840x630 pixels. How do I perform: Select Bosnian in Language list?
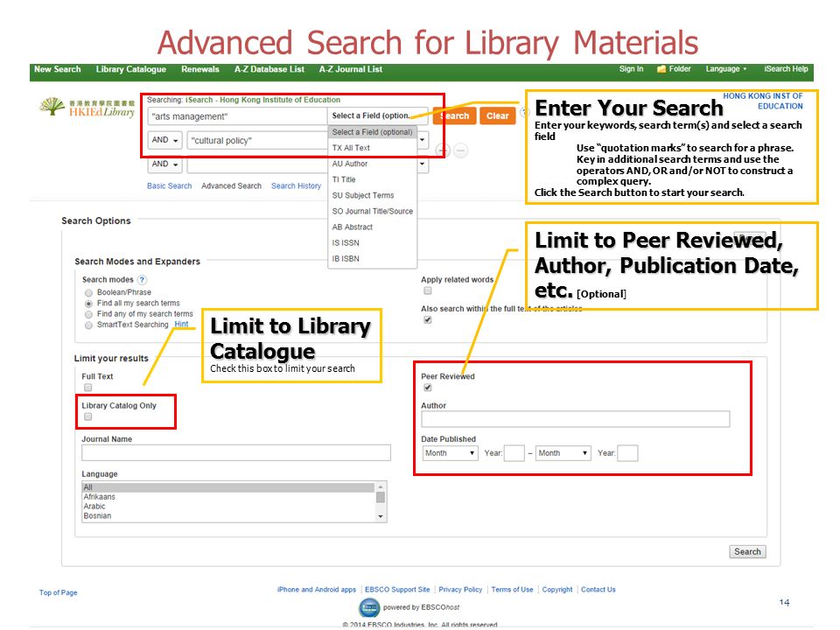tap(228, 516)
